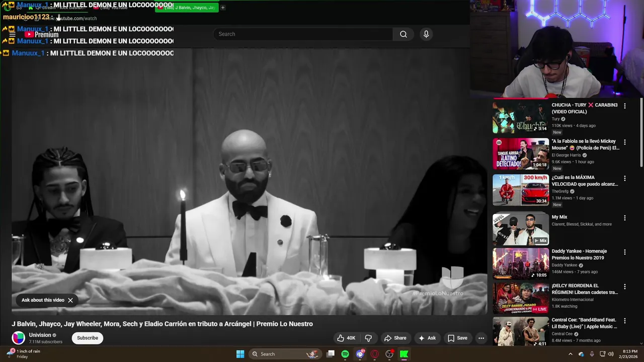Viewport: 644px width, 362px height.
Task: Open the Univision channel name link
Action: (40, 335)
